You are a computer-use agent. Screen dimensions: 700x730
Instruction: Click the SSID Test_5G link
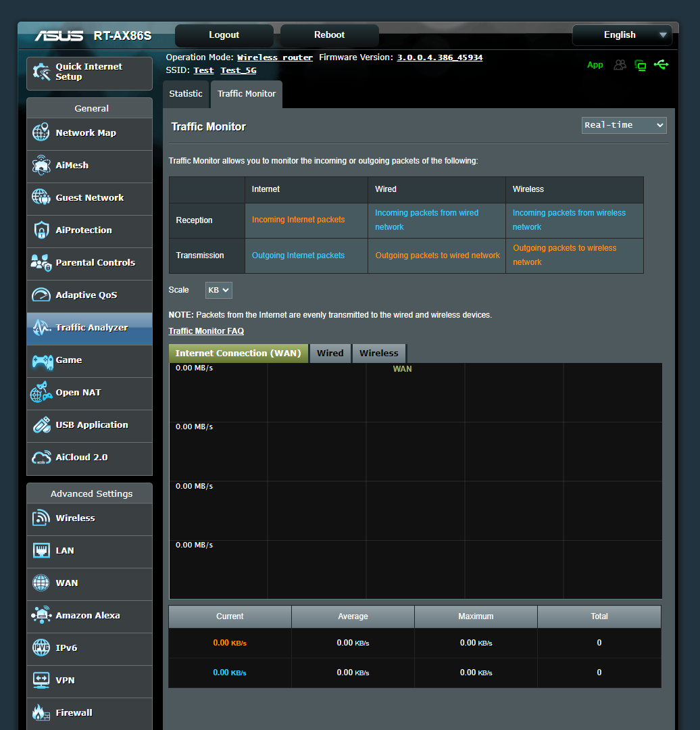238,70
